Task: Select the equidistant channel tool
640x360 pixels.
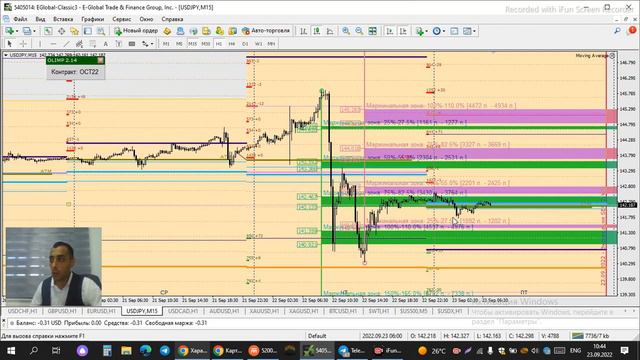Action: pos(79,44)
